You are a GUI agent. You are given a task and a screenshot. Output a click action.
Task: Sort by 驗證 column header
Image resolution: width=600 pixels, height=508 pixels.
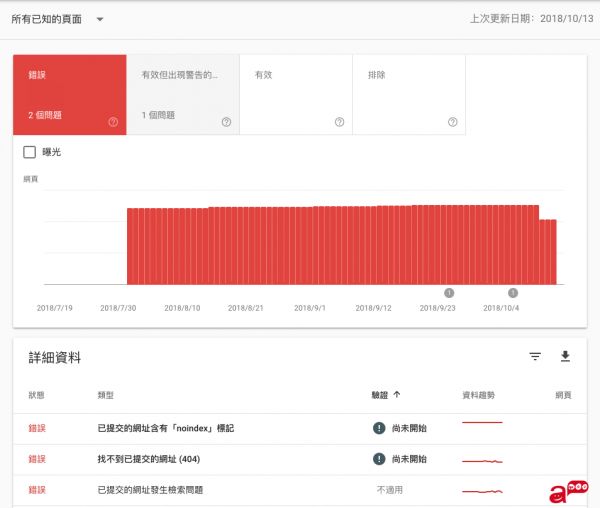pos(380,395)
